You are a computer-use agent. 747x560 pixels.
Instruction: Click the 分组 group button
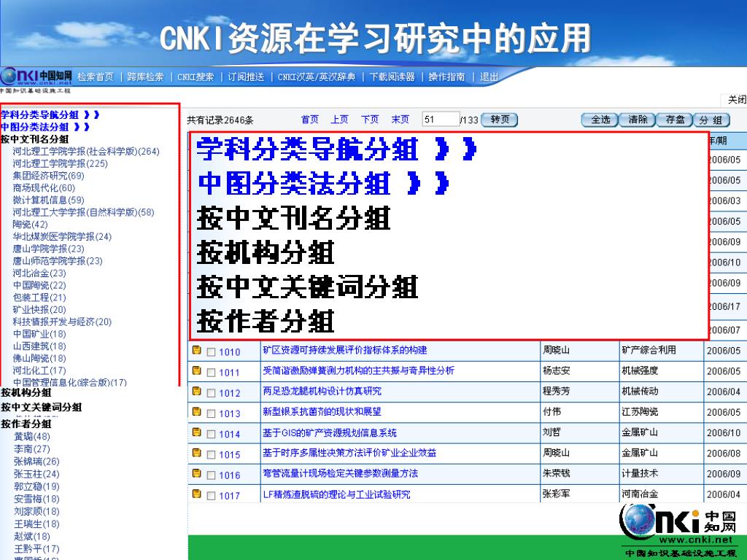[x=711, y=120]
